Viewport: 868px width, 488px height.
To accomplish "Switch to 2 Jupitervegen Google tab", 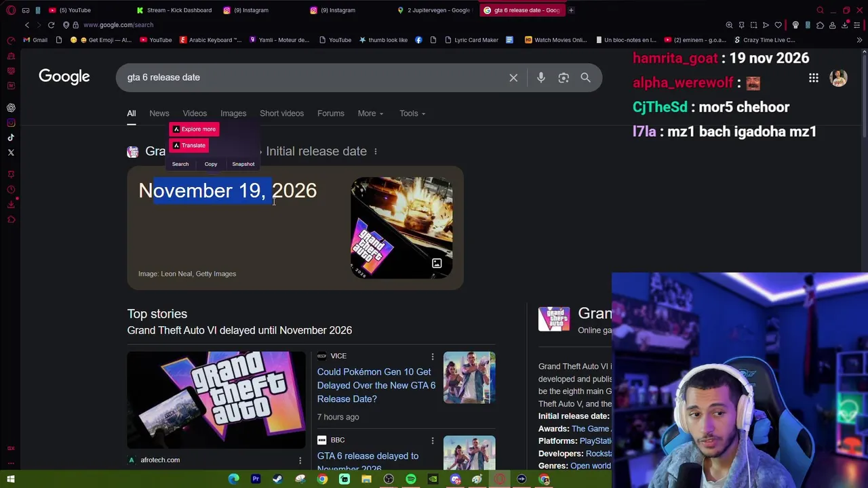I will pyautogui.click(x=434, y=10).
